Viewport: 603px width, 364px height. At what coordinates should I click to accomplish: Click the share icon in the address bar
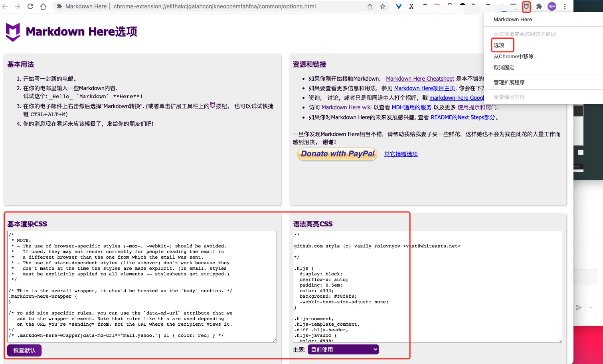370,6
